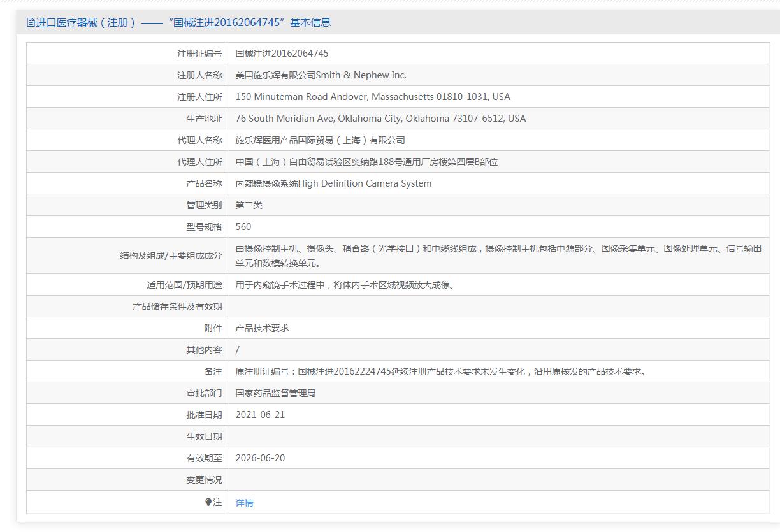Click the 结构及组成/主要组成成分 label
Viewport: 780px width, 532px height.
171,255
